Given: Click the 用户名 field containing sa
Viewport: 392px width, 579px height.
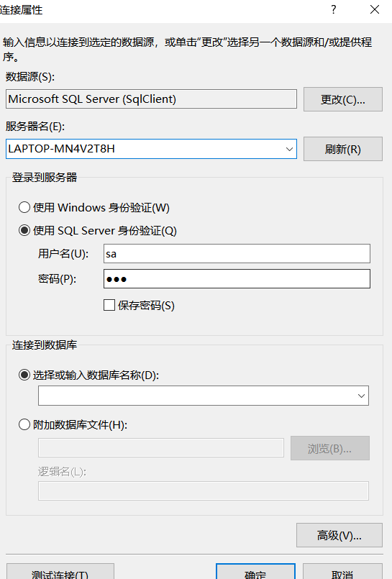Looking at the screenshot, I should [237, 254].
